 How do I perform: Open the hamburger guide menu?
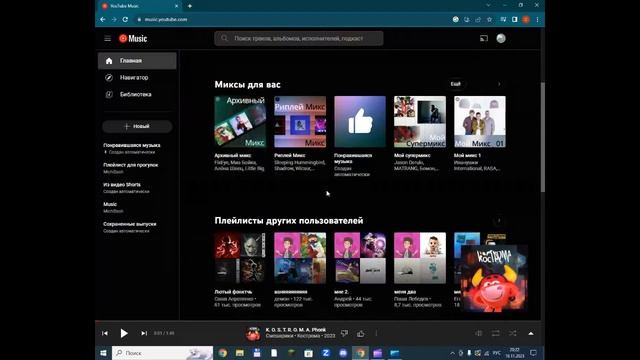(x=107, y=38)
